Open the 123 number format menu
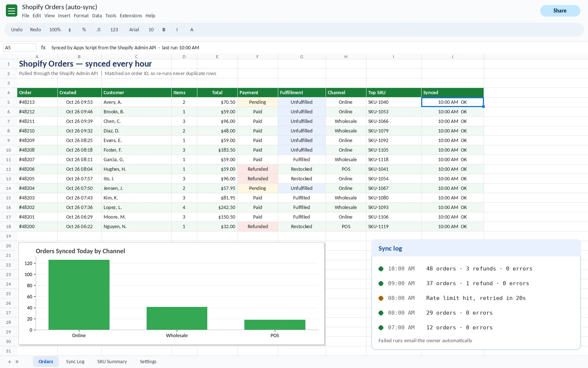This screenshot has height=368, width=588. pos(114,30)
